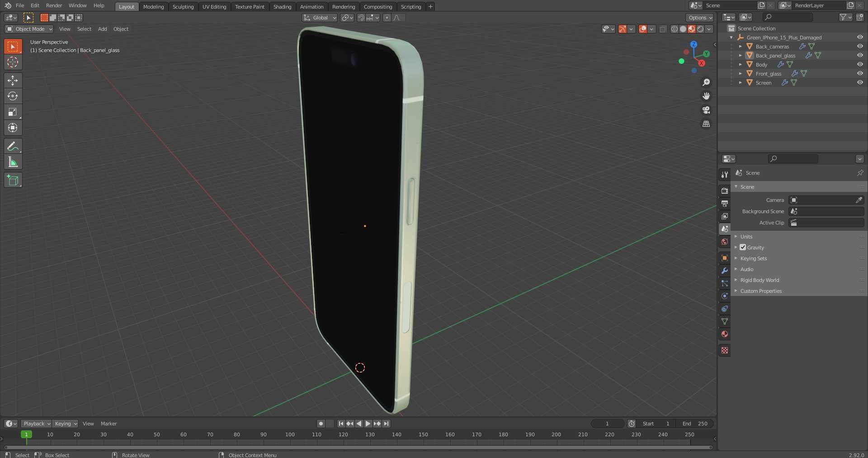This screenshot has width=868, height=458.
Task: Open Object Constraint properties tab
Action: coord(725,309)
